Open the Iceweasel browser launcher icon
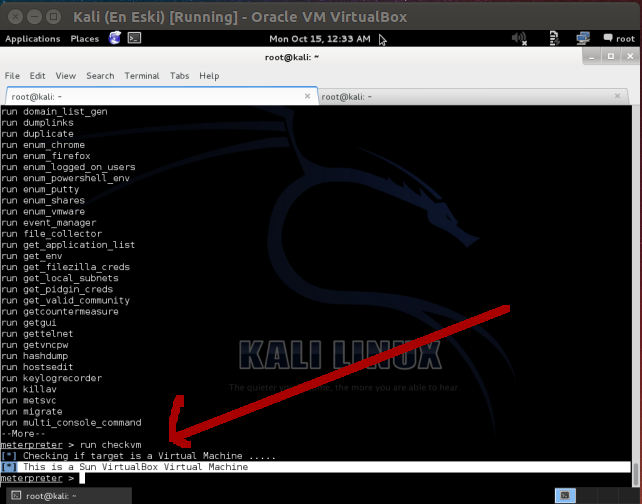The width and height of the screenshot is (642, 504). (115, 38)
